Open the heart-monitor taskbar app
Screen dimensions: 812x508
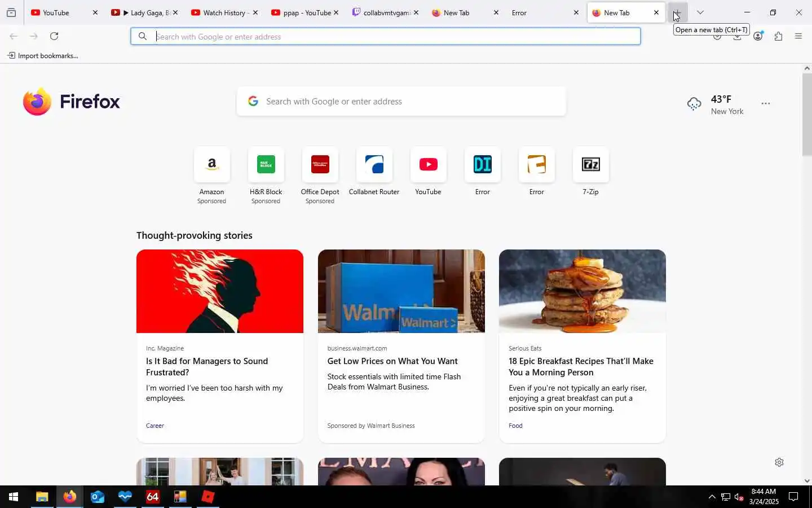pyautogui.click(x=125, y=497)
